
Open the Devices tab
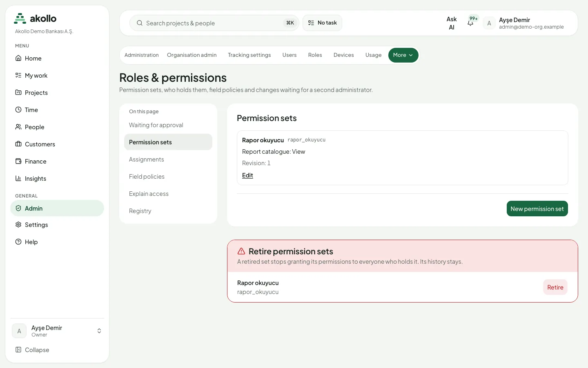[344, 55]
